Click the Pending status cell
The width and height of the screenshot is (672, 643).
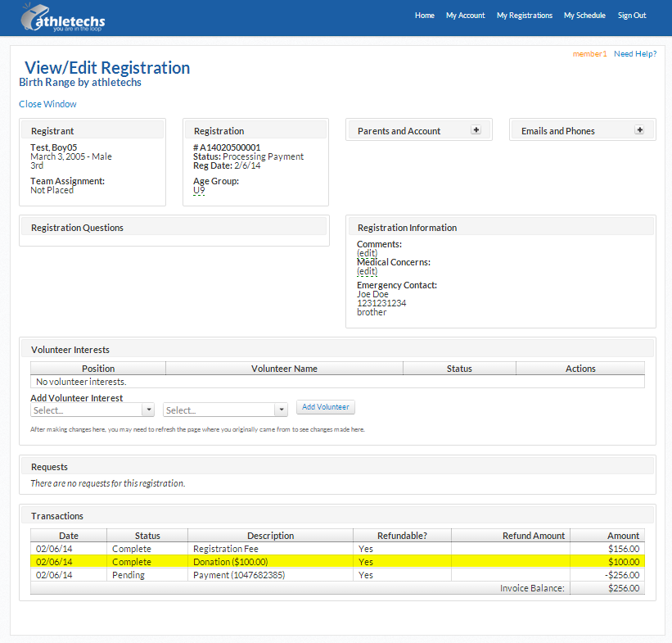pos(147,575)
